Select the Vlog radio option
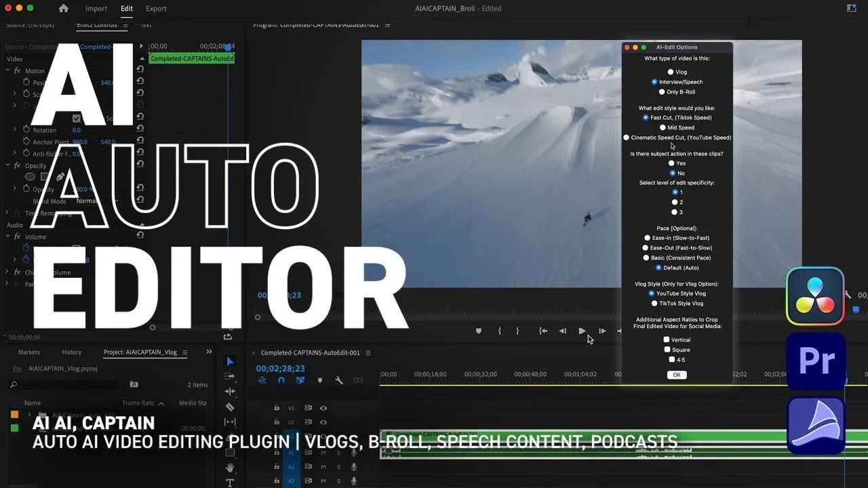This screenshot has width=868, height=488. pyautogui.click(x=671, y=72)
